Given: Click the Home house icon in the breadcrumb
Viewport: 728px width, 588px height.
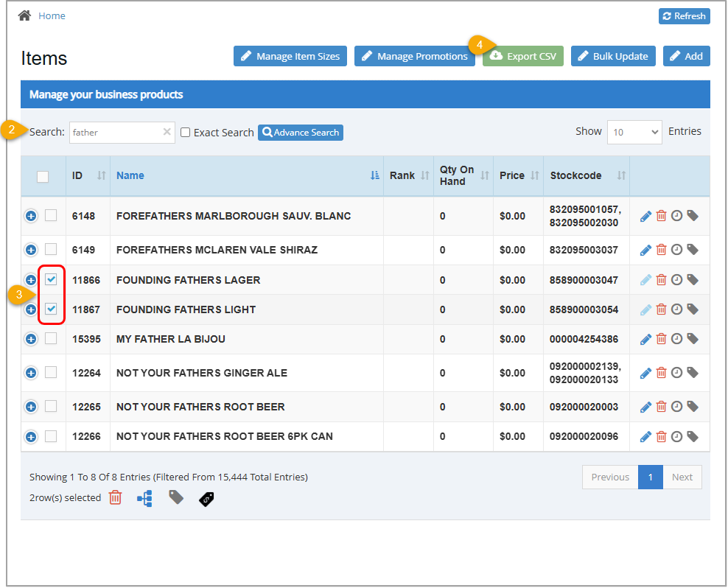Looking at the screenshot, I should tap(24, 15).
